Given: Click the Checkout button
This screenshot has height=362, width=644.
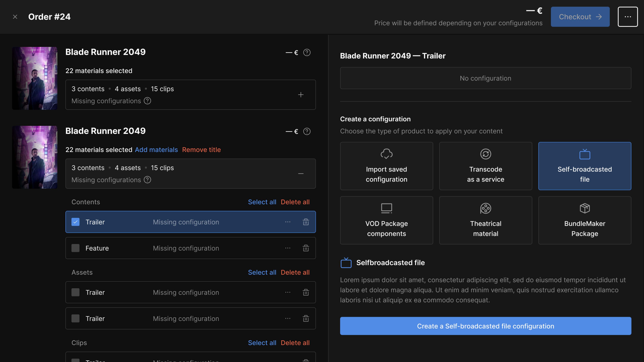Looking at the screenshot, I should [580, 17].
